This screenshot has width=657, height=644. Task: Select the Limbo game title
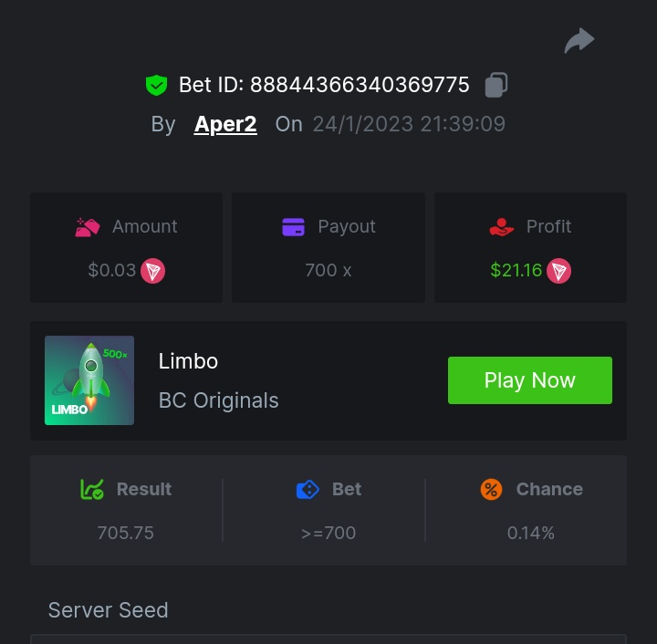click(188, 361)
